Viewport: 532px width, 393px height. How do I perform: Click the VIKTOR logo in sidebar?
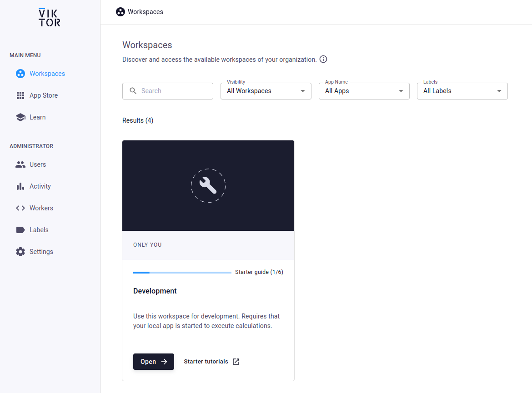[x=50, y=17]
